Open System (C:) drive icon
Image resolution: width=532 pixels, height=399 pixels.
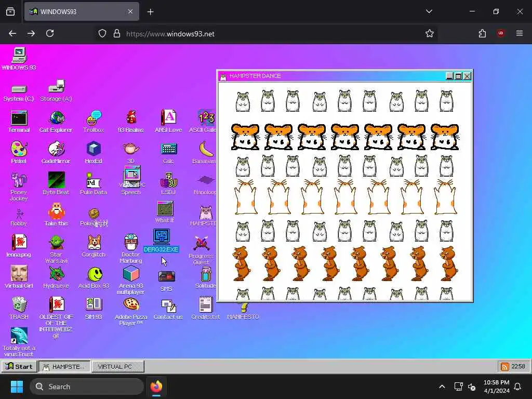(x=19, y=92)
